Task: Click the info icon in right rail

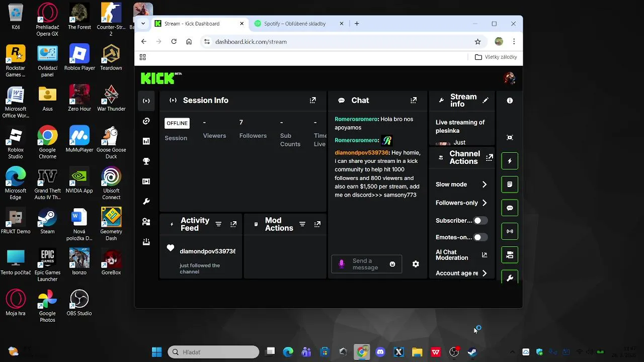Action: tap(510, 101)
